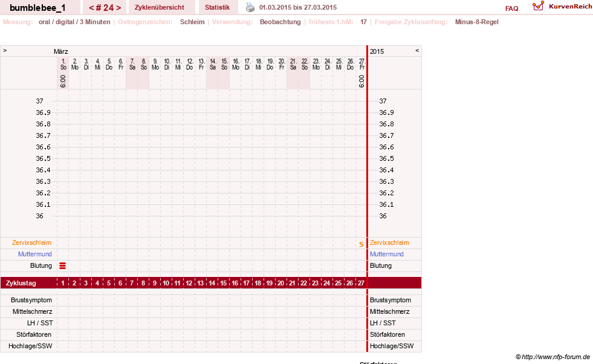
Task: Click the 6:00 time under March 1
Action: click(x=63, y=81)
